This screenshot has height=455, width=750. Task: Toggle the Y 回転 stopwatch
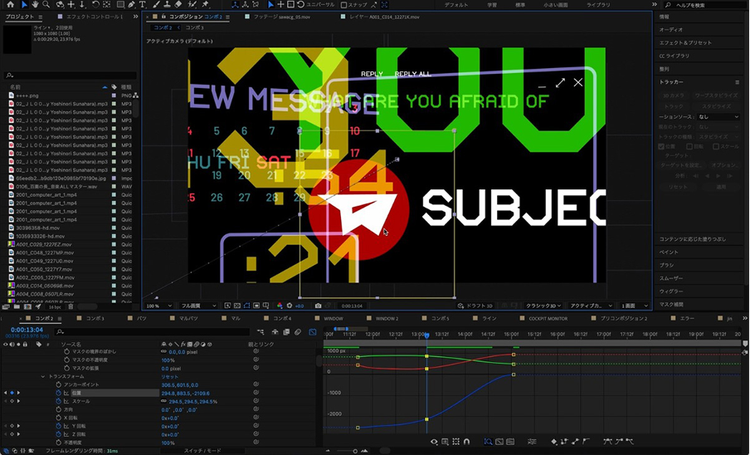[58, 426]
